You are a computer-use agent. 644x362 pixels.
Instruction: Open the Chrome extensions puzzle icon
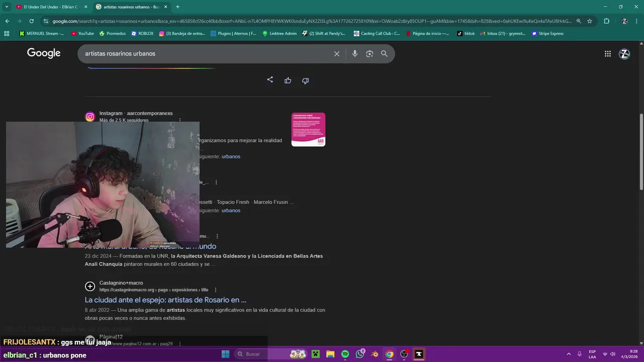[606, 21]
